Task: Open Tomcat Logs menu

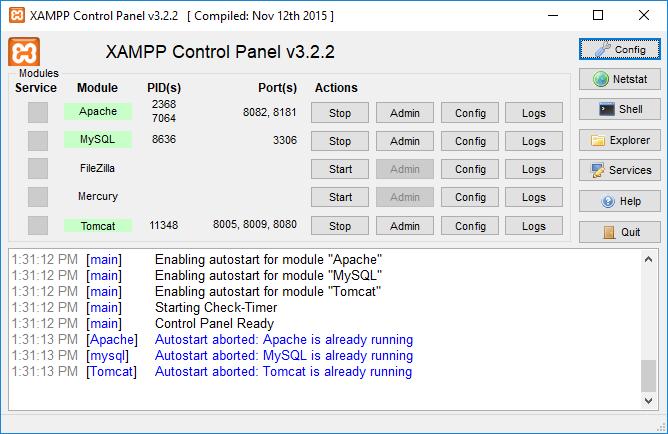Action: tap(534, 226)
